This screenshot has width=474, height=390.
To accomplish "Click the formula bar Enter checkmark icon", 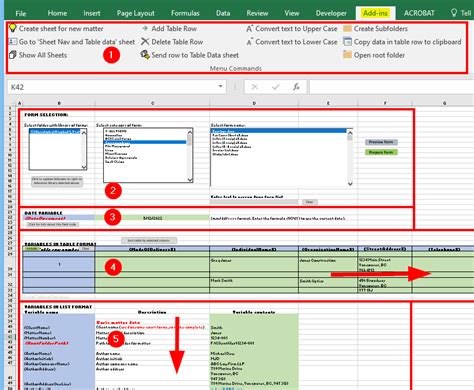I will click(x=275, y=87).
